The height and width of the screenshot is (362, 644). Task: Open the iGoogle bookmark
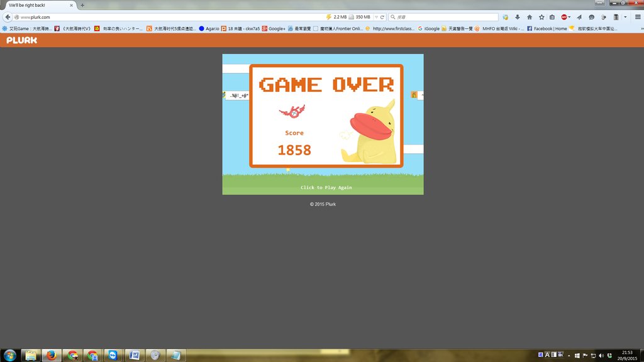click(x=429, y=29)
